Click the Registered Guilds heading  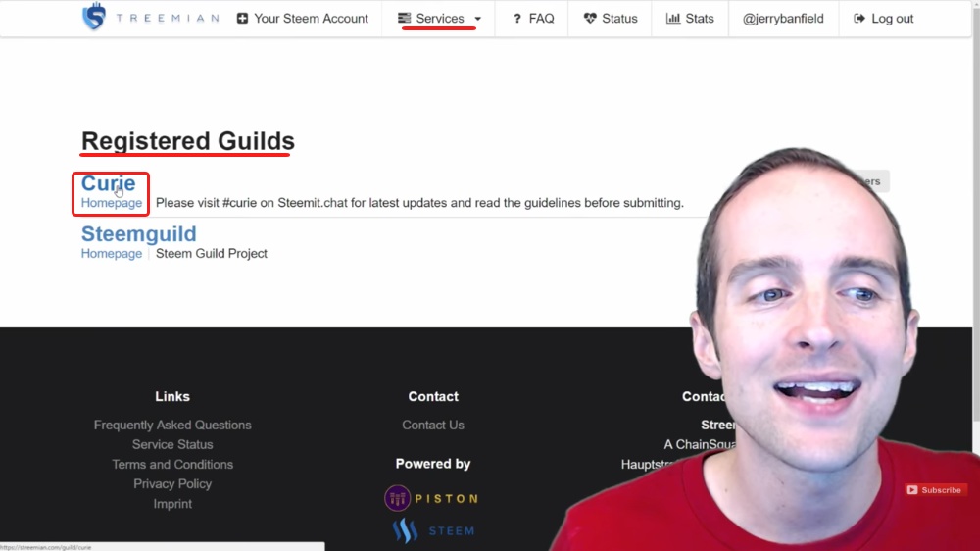point(187,141)
